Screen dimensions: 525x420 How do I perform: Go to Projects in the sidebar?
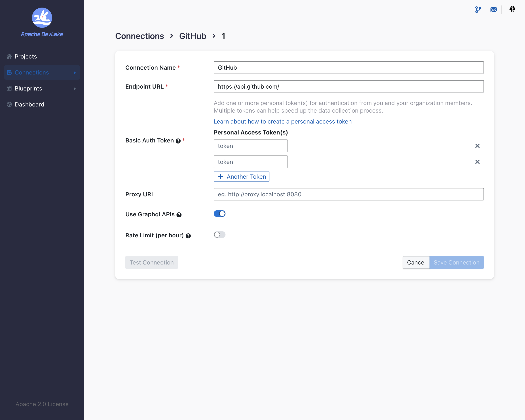pos(26,57)
